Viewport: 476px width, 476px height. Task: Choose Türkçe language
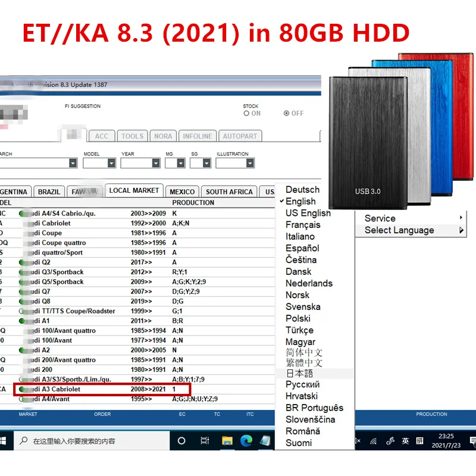pos(300,330)
